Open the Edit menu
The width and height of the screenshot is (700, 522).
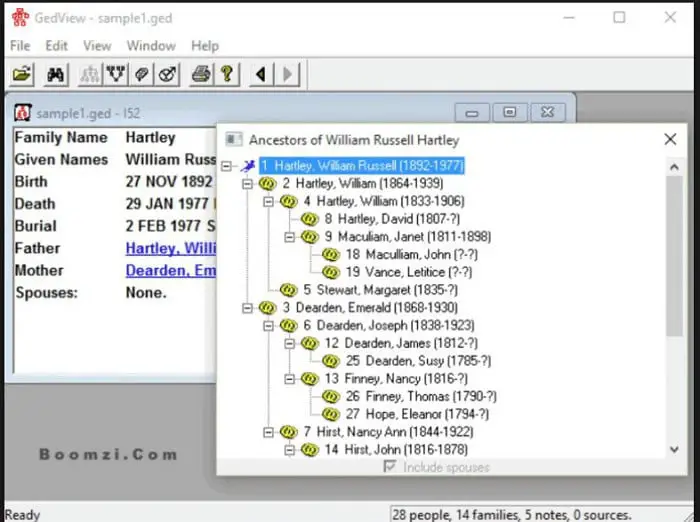tap(56, 46)
